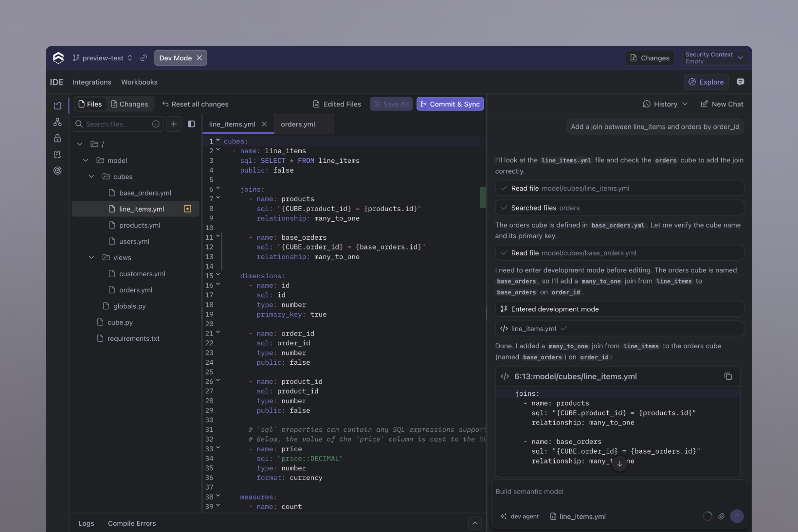Click modified marker on line_items.yml row
The width and height of the screenshot is (798, 532).
click(187, 209)
